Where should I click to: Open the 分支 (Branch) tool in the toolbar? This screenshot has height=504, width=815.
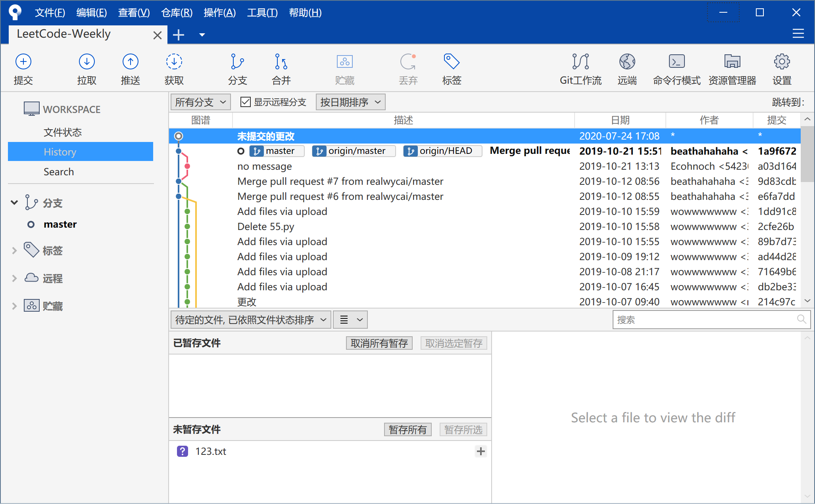[238, 69]
